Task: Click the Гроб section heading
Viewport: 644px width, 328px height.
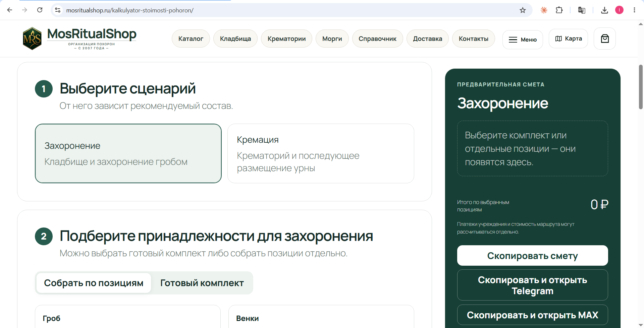Action: [52, 318]
